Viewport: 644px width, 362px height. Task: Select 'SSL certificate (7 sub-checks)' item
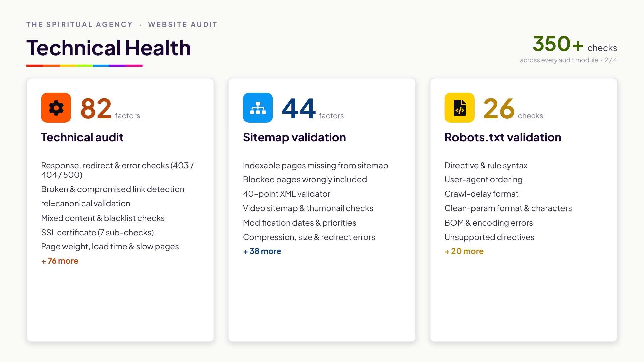[97, 233]
